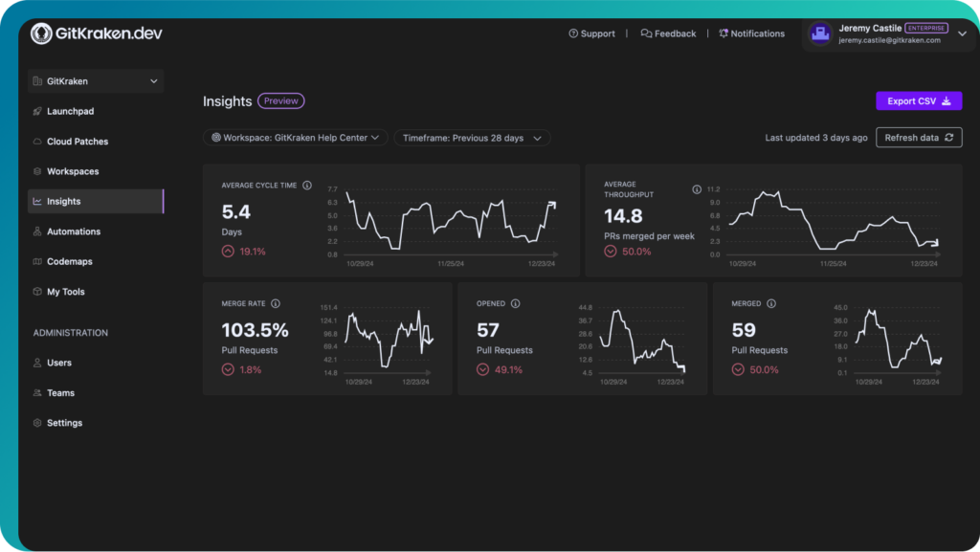This screenshot has width=980, height=552.
Task: Click the My Tools cube icon
Action: [x=37, y=292]
